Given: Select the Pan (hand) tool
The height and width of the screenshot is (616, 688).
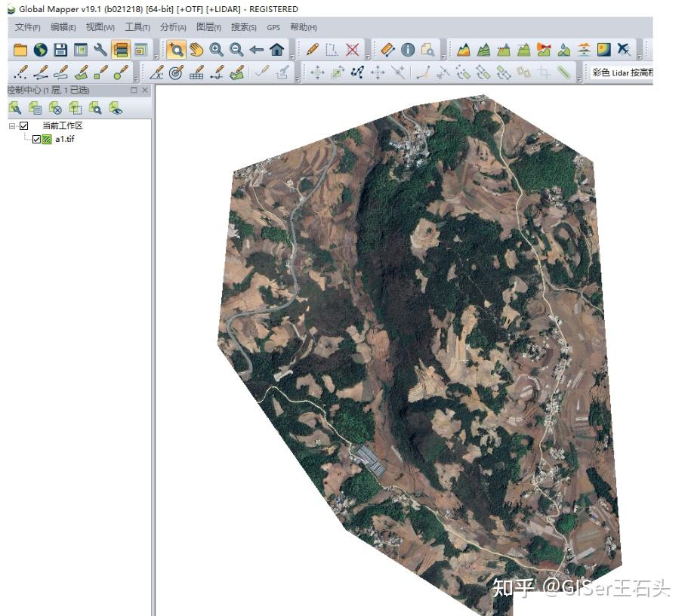Looking at the screenshot, I should click(x=196, y=49).
